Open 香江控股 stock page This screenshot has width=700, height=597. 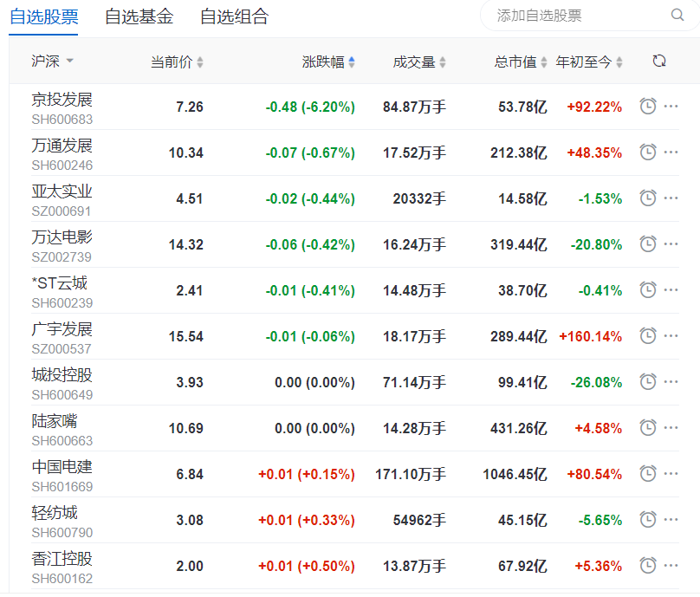62,558
